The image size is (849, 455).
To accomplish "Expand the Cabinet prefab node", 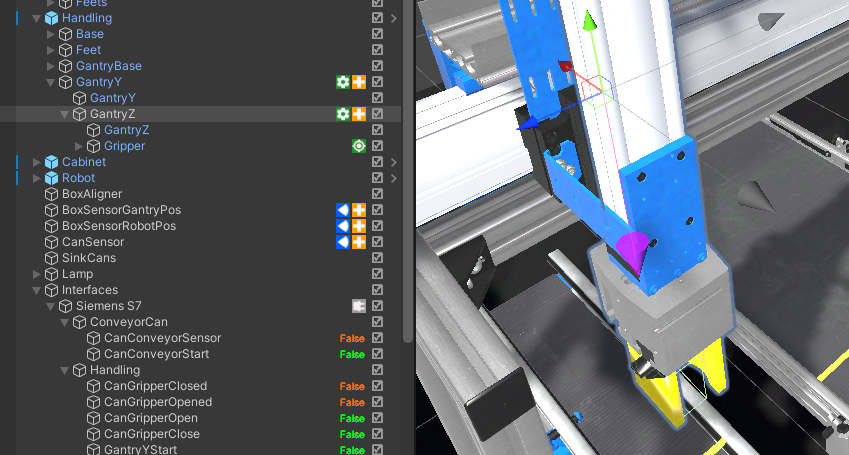I will click(38, 162).
